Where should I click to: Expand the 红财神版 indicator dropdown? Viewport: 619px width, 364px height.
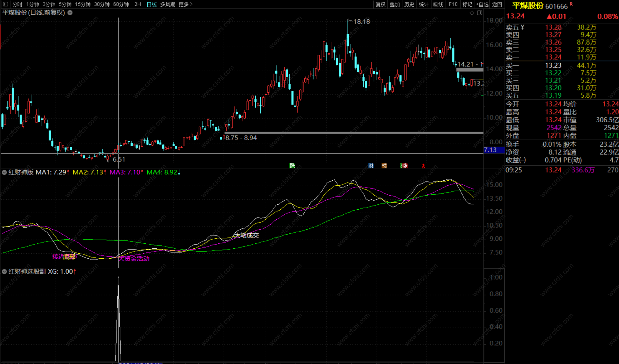(x=4, y=172)
